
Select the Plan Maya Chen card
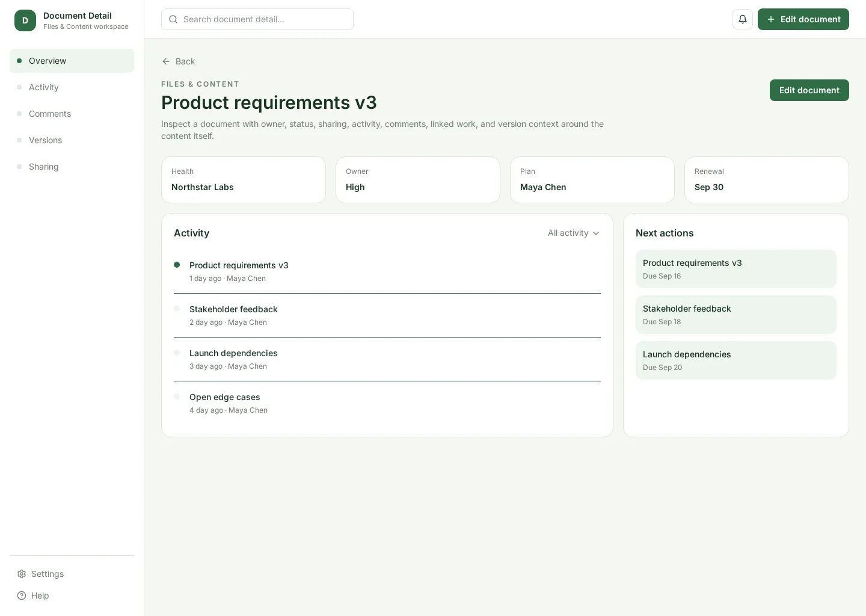click(x=592, y=180)
